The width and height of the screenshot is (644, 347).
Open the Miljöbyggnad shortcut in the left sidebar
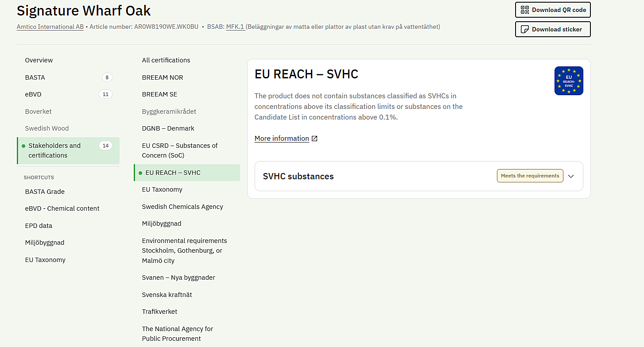[45, 243]
